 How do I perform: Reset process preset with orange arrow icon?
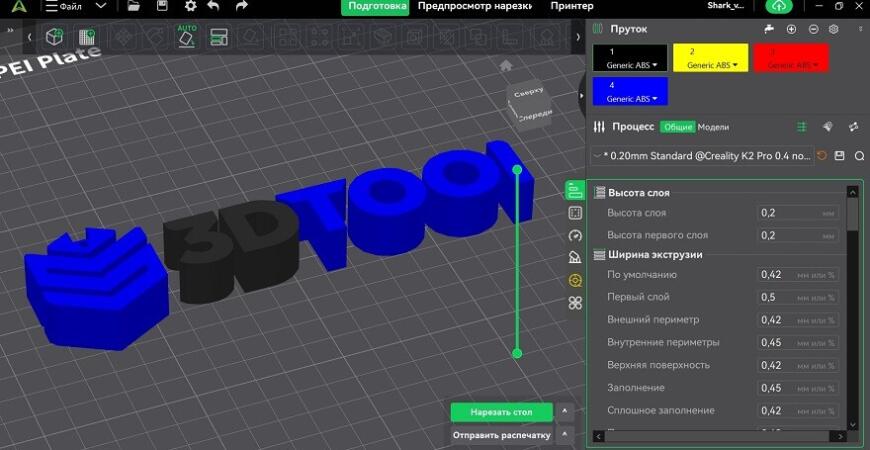click(x=822, y=156)
